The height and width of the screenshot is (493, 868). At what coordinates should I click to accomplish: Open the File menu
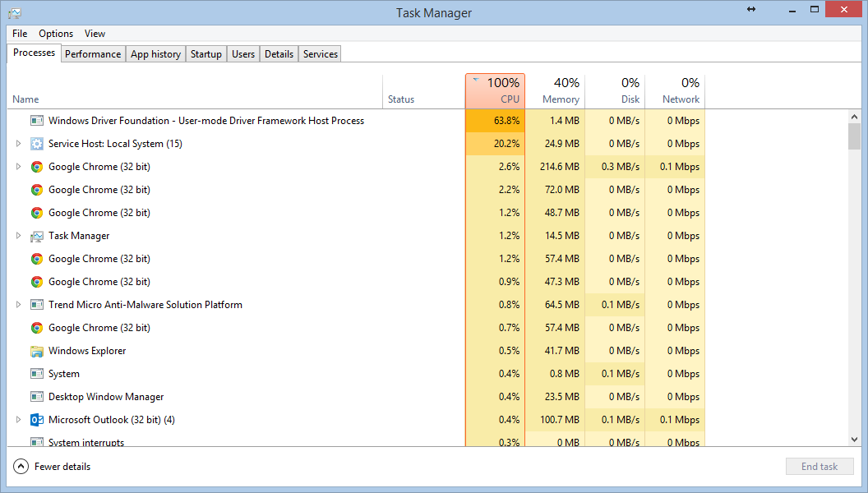(20, 34)
